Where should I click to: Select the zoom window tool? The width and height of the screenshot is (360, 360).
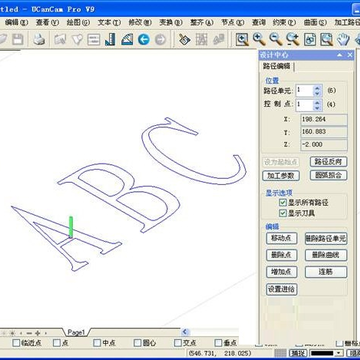coord(242,40)
